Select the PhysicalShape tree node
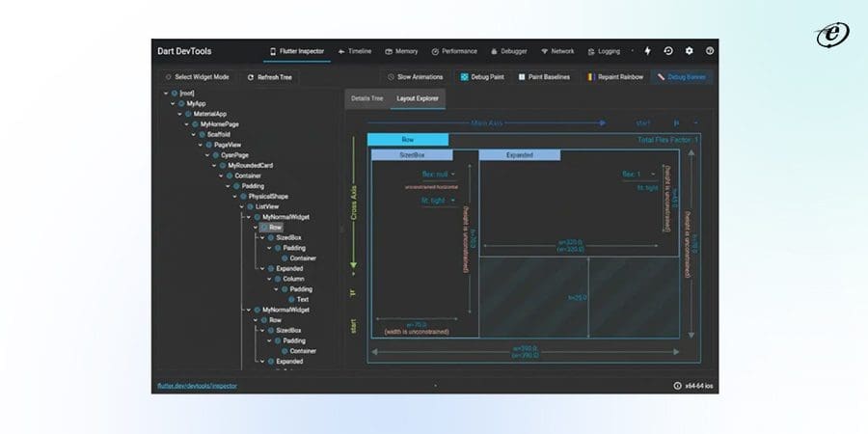The image size is (868, 434). 268,197
